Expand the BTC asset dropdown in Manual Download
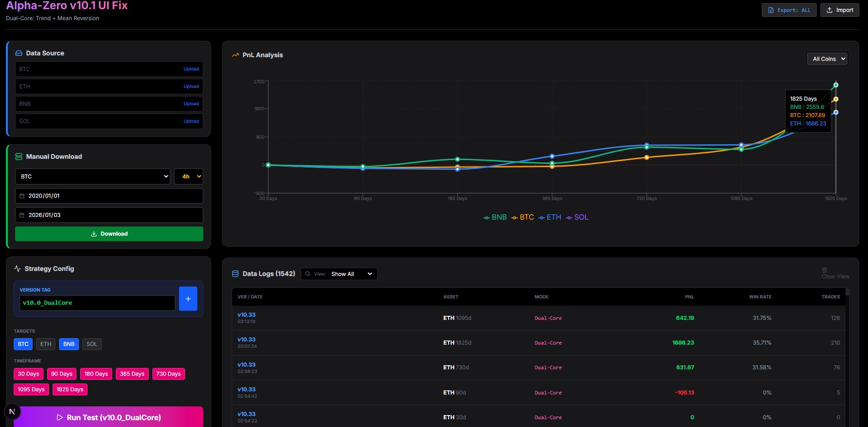 coord(92,177)
